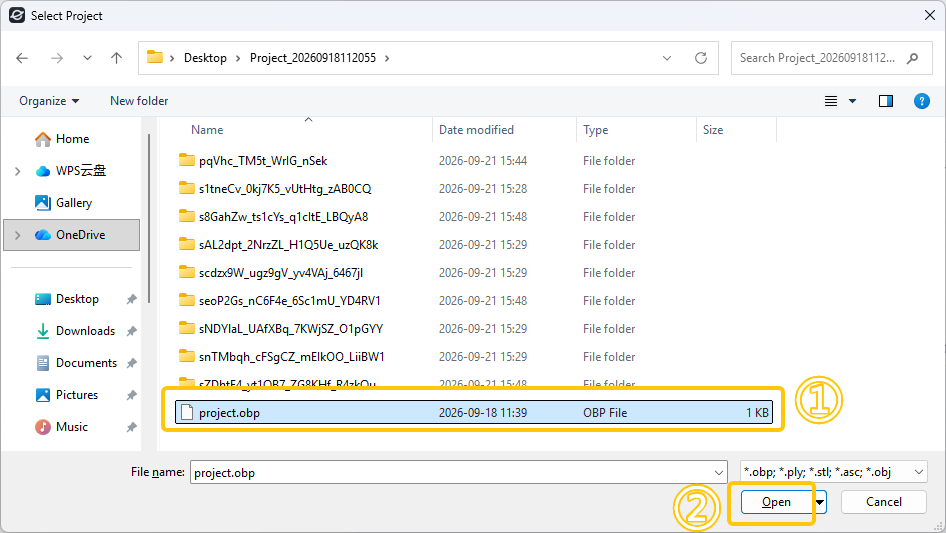Click the Cancel button
The width and height of the screenshot is (946, 533).
coord(884,502)
